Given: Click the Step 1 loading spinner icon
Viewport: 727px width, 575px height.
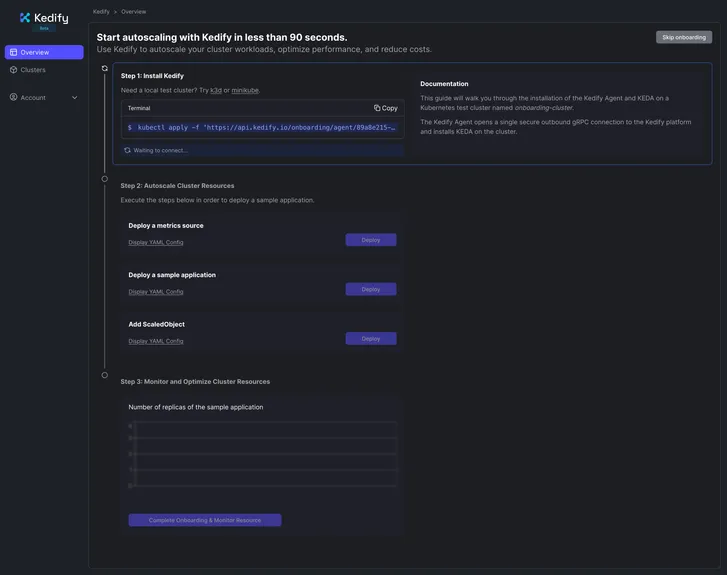Looking at the screenshot, I should click(104, 68).
